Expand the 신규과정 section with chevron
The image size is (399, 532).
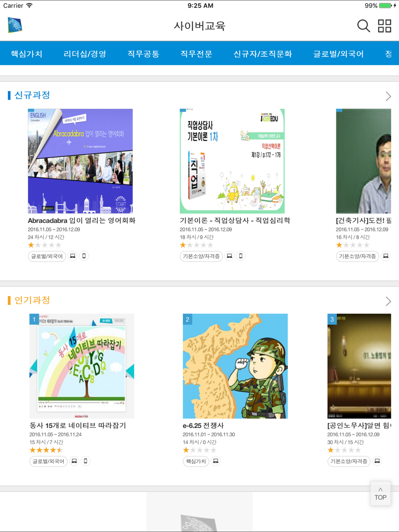388,96
